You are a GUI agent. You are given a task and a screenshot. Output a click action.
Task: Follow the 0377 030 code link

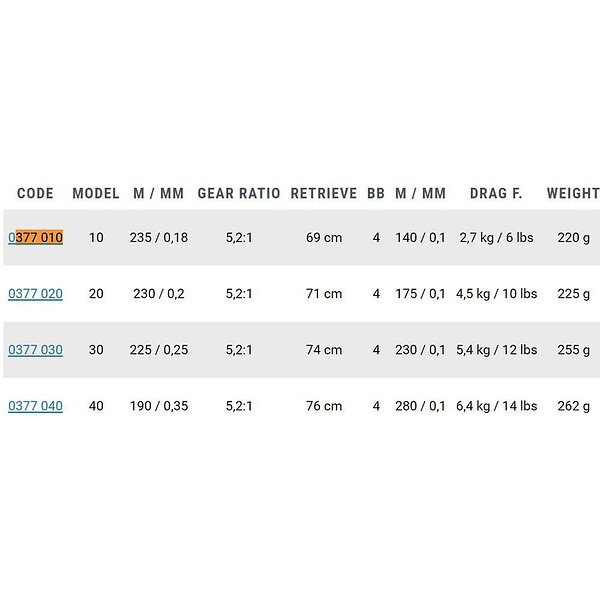coord(35,350)
